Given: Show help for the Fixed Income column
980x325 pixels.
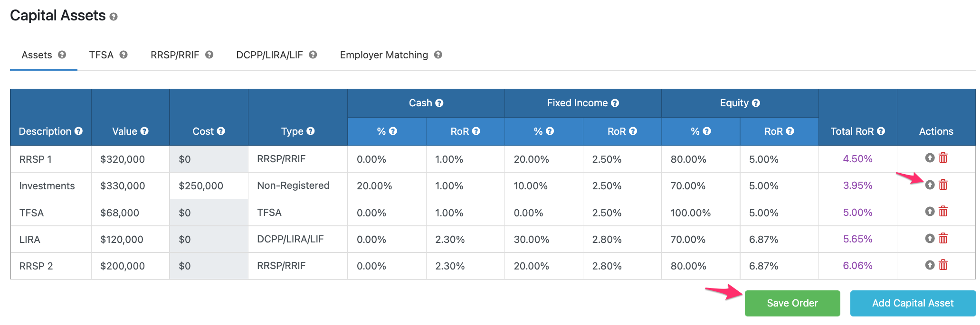Looking at the screenshot, I should click(x=615, y=103).
